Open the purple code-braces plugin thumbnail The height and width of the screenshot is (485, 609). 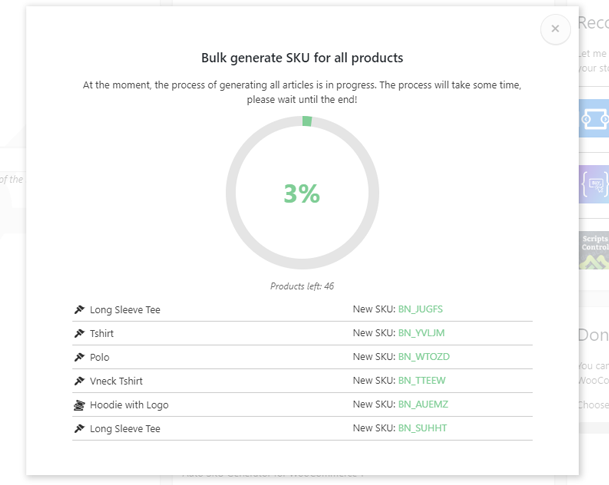coord(594,184)
